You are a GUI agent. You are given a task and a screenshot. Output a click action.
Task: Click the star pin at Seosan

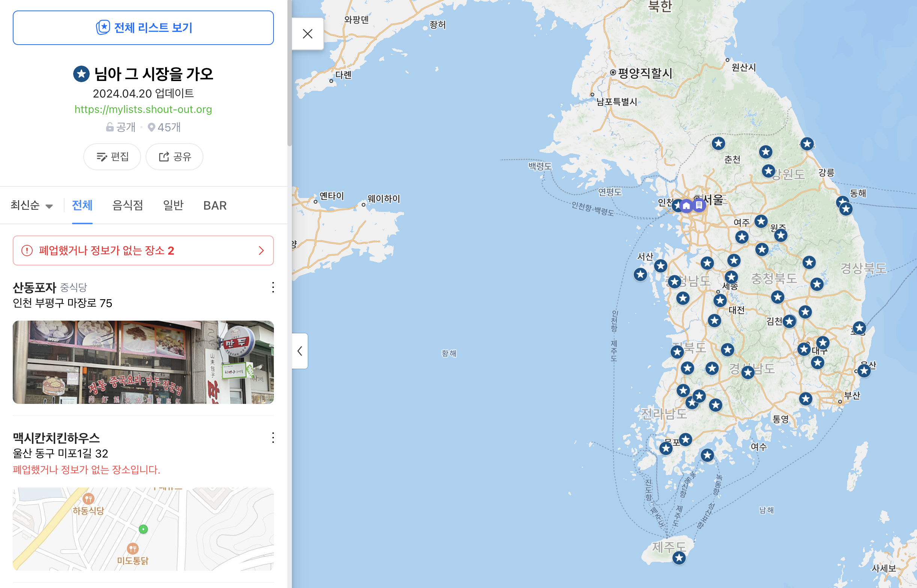pos(661,266)
